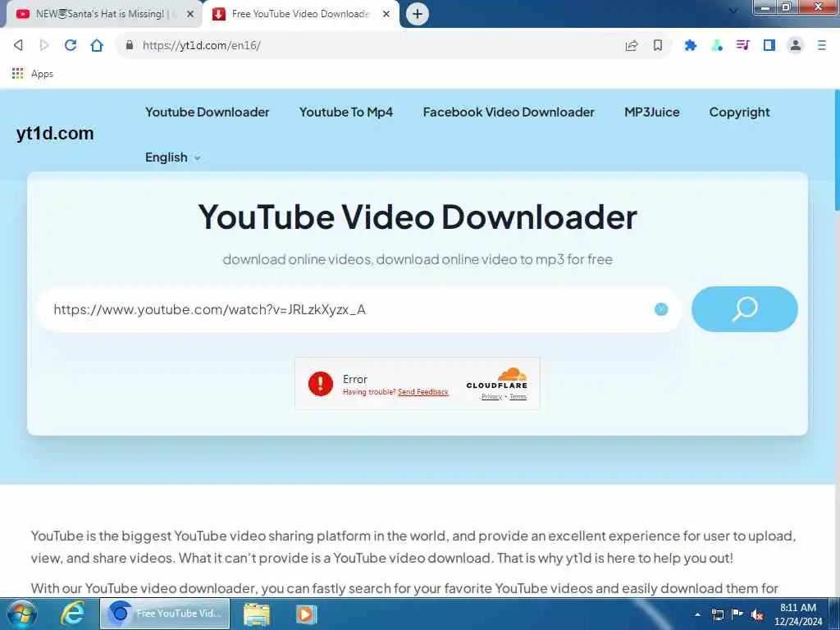The height and width of the screenshot is (630, 840).
Task: Share this page using the share icon
Action: (632, 46)
